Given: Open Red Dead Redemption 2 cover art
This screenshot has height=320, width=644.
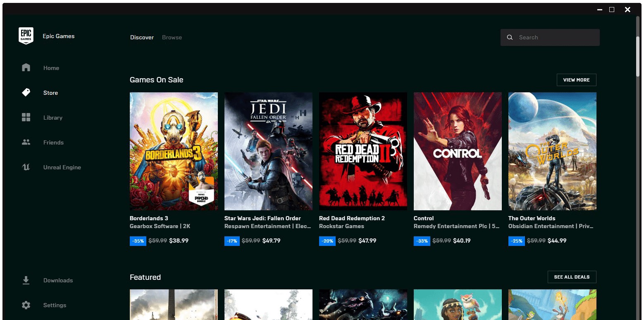Looking at the screenshot, I should 363,151.
